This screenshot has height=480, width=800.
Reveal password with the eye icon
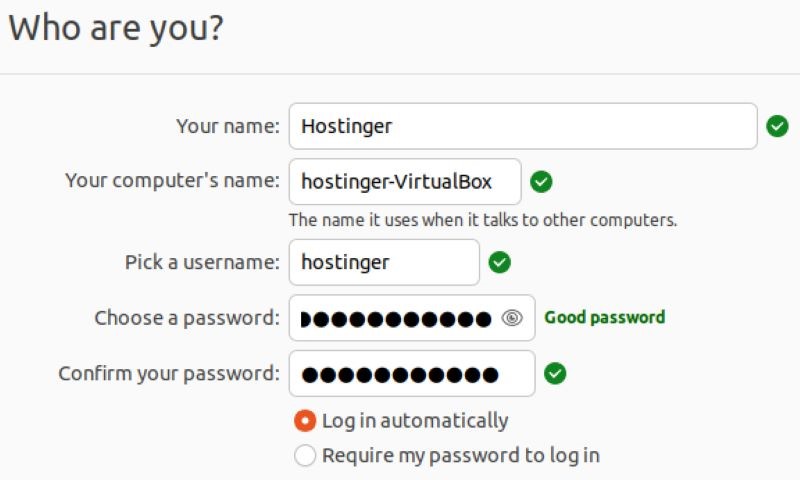[x=512, y=318]
